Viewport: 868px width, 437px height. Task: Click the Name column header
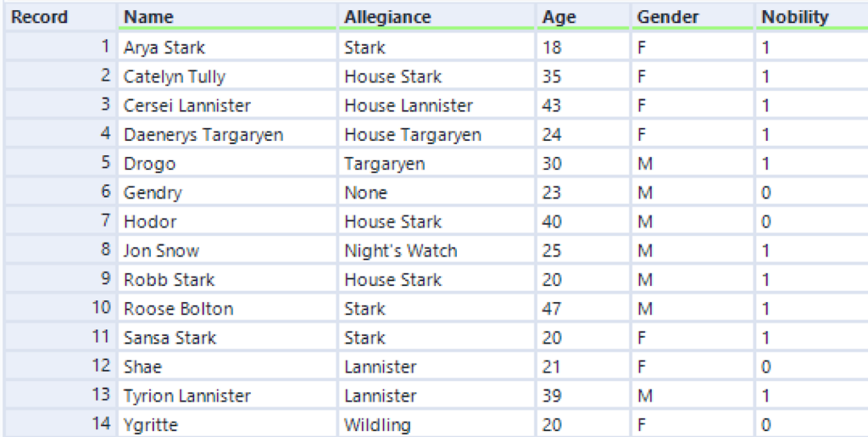tap(227, 17)
